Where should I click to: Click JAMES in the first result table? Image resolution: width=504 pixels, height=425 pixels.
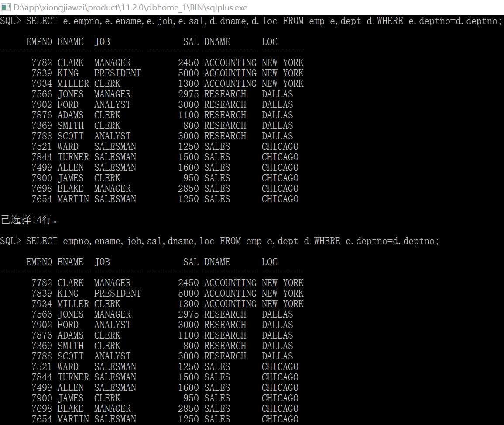pyautogui.click(x=71, y=178)
